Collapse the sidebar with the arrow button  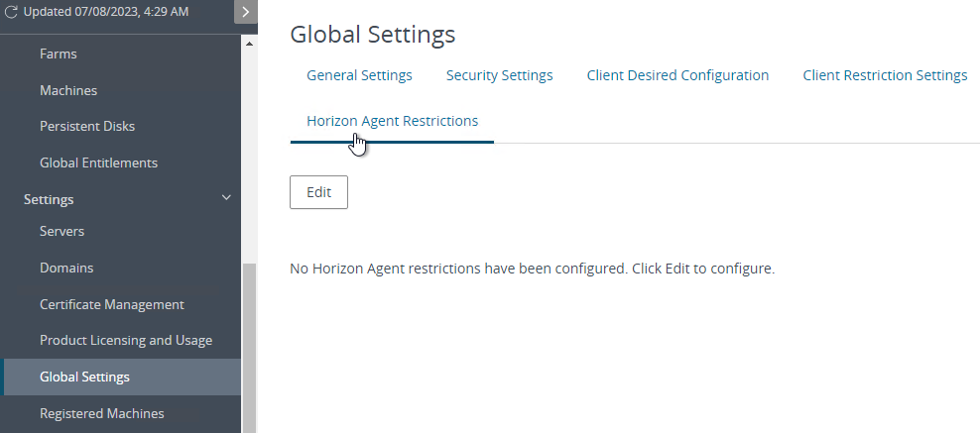(x=246, y=12)
